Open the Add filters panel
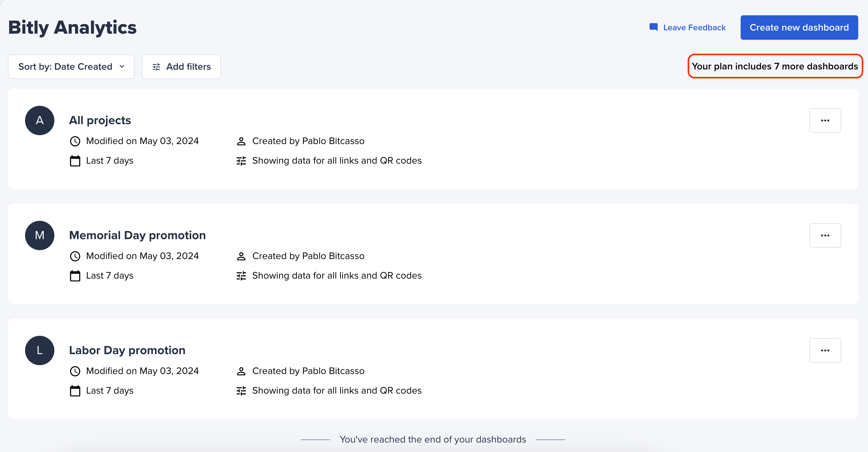 [x=181, y=66]
